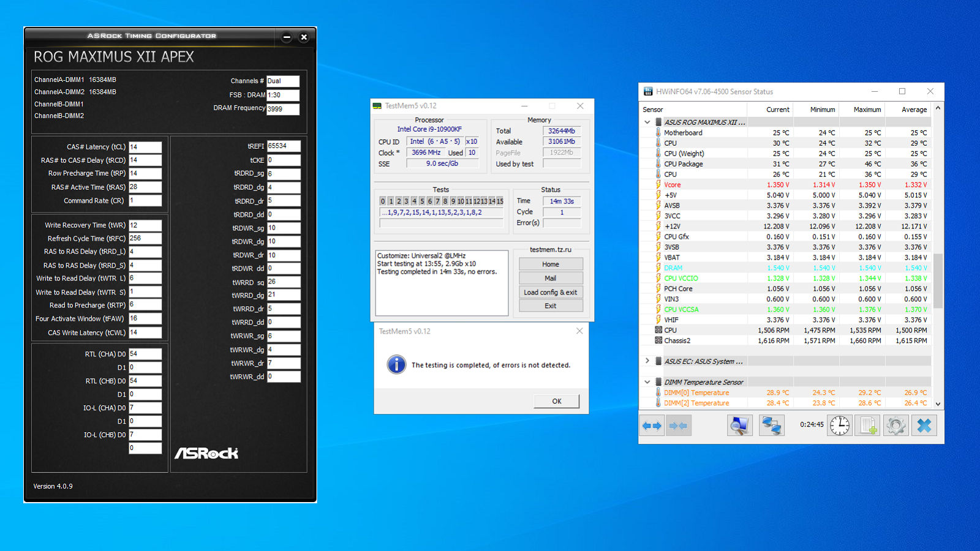
Task: Click the CAS# Latency (tCL) value field
Action: coord(145,147)
